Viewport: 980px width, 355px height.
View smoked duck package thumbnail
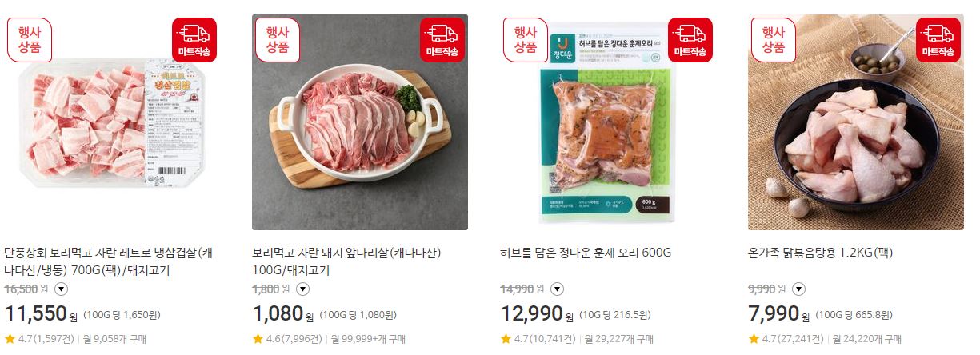click(608, 122)
